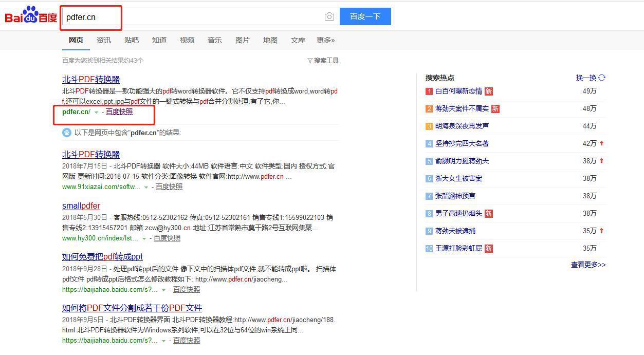Open 如何免费把pdf转成ppt result

tap(102, 256)
